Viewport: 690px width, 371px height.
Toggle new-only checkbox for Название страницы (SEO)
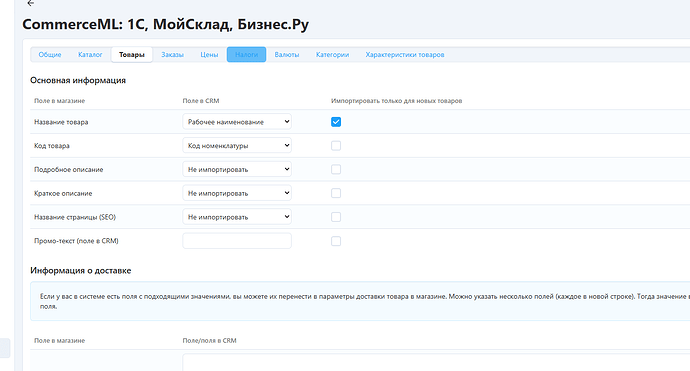(336, 217)
